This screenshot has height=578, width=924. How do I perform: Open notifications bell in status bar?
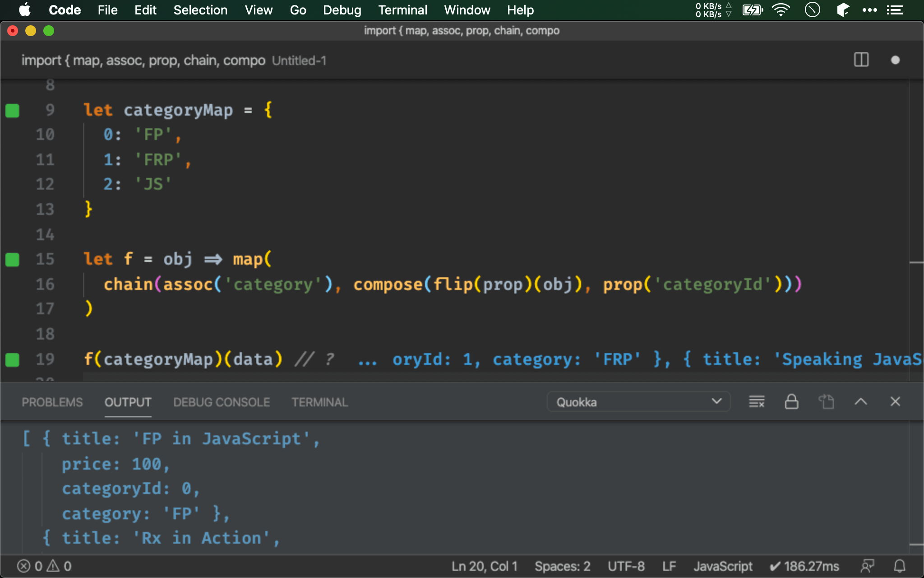(900, 566)
